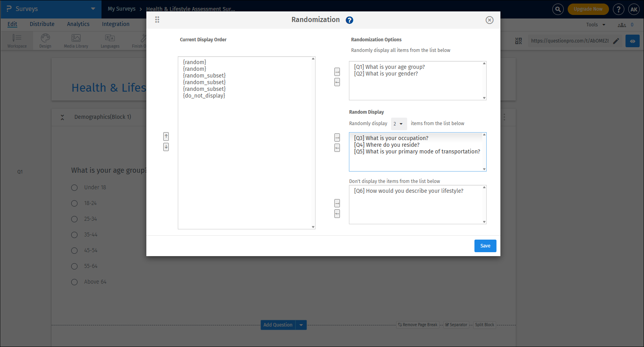Select [Q4] Where do you reside?
Viewport: 644px width, 347px height.
tap(387, 145)
